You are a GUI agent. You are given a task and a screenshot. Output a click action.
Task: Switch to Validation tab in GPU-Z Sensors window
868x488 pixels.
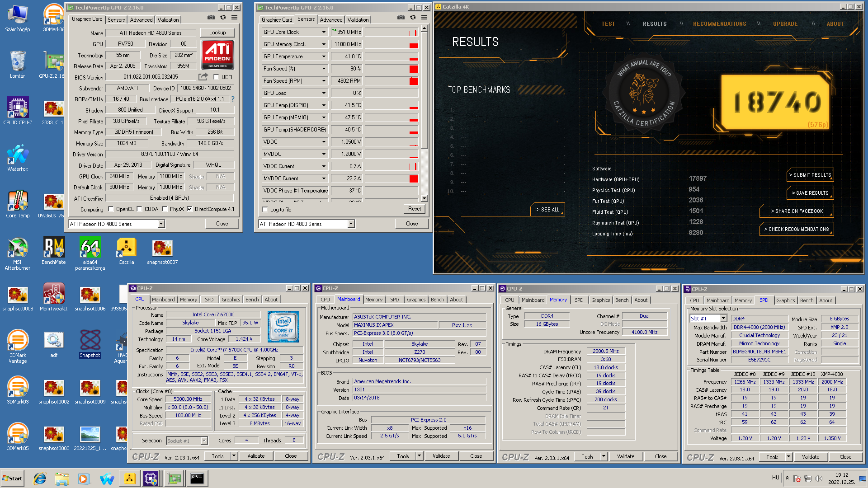358,20
